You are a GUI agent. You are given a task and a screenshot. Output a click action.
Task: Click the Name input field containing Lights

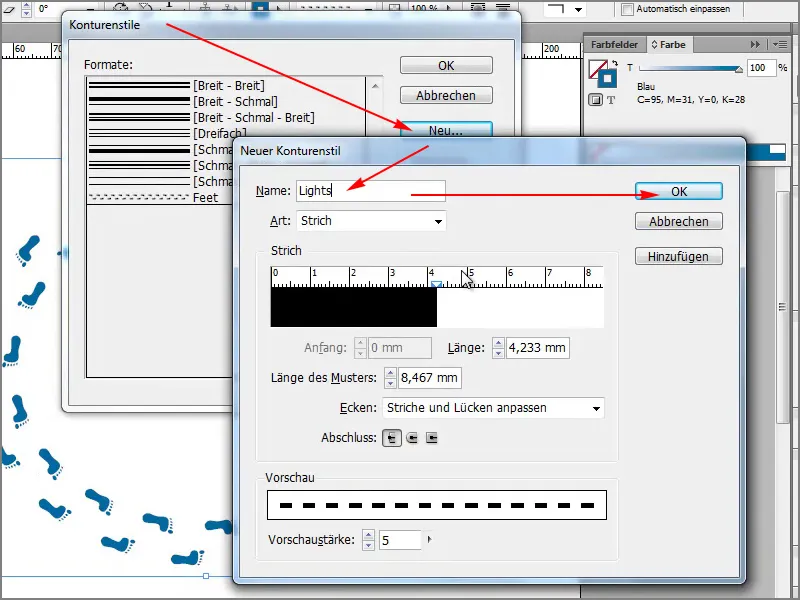coord(371,191)
